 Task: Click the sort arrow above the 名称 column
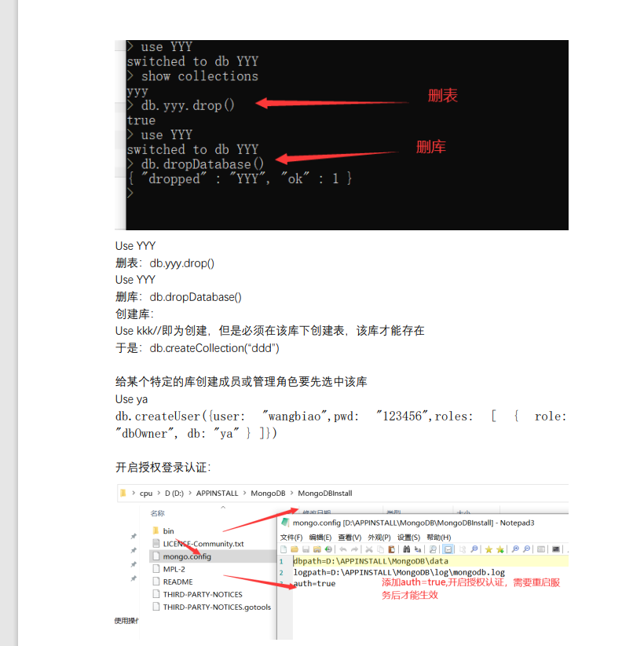(x=223, y=507)
